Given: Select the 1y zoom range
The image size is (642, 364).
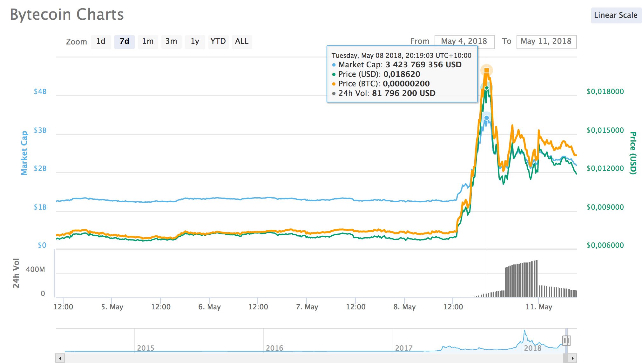Looking at the screenshot, I should click(x=195, y=42).
